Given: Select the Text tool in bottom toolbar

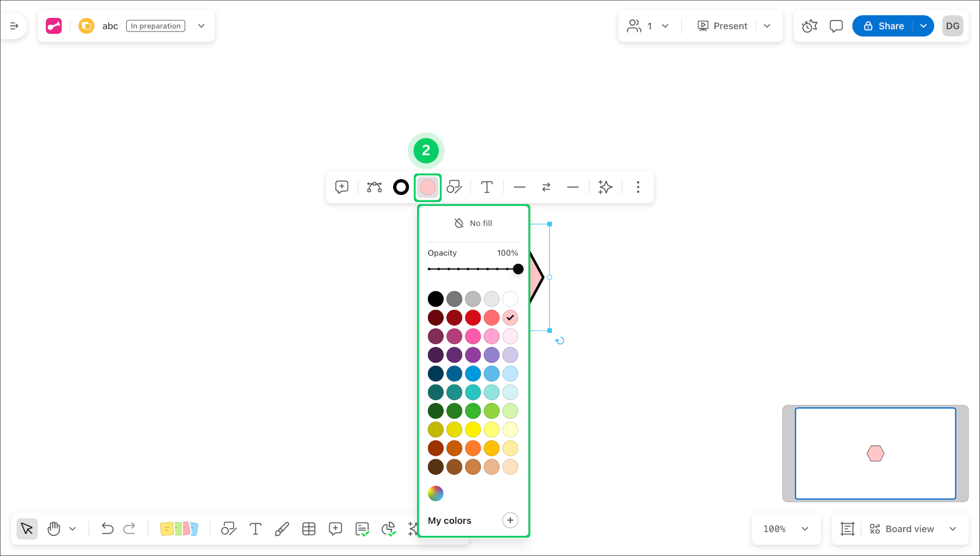Looking at the screenshot, I should (x=255, y=528).
